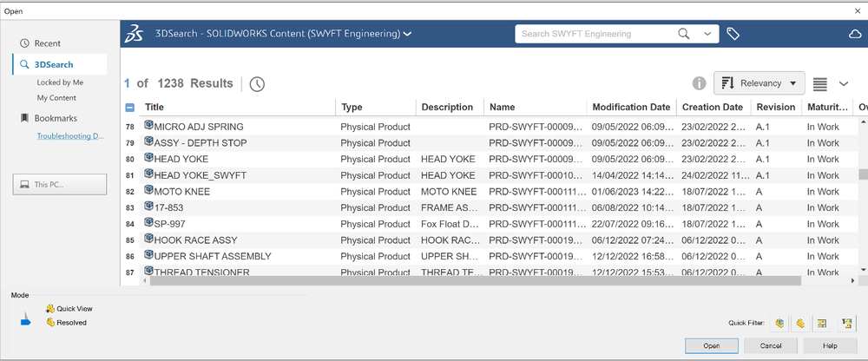The image size is (868, 361).
Task: Open Troubleshooting bookmark link
Action: [71, 135]
